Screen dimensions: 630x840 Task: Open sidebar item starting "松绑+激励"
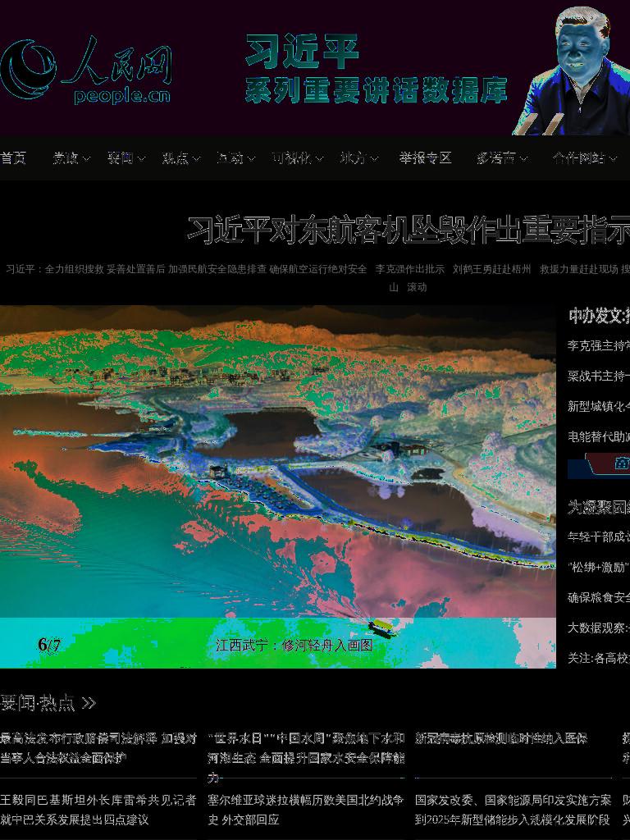(x=599, y=568)
